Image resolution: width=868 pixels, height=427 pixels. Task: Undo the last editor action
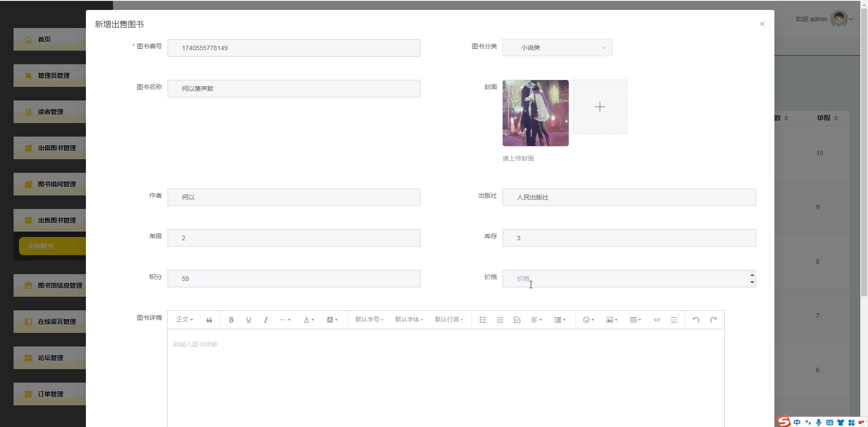[696, 320]
